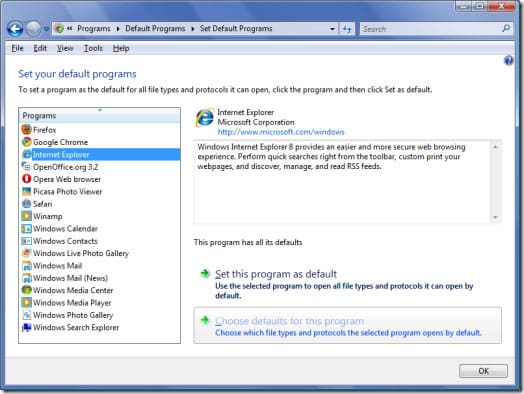Click the double chevron in address bar
Image resolution: width=524 pixels, height=394 pixels.
pos(70,29)
